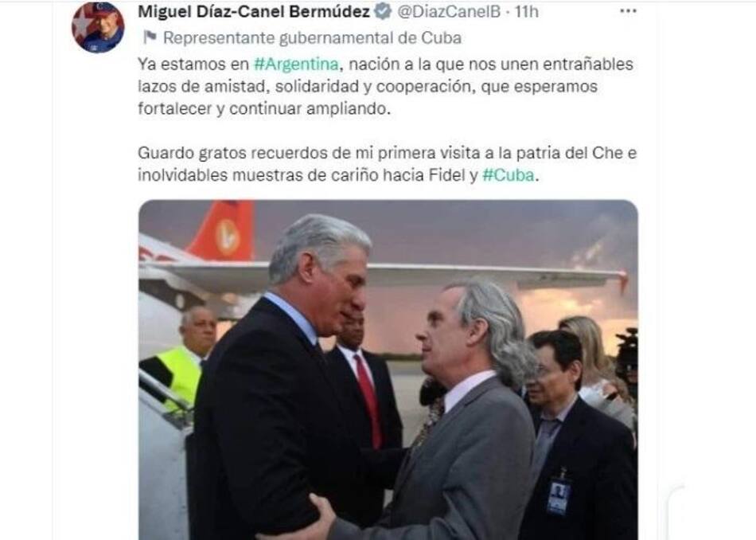Open the author's profile avatar
This screenshot has width=756, height=540.
(x=98, y=26)
